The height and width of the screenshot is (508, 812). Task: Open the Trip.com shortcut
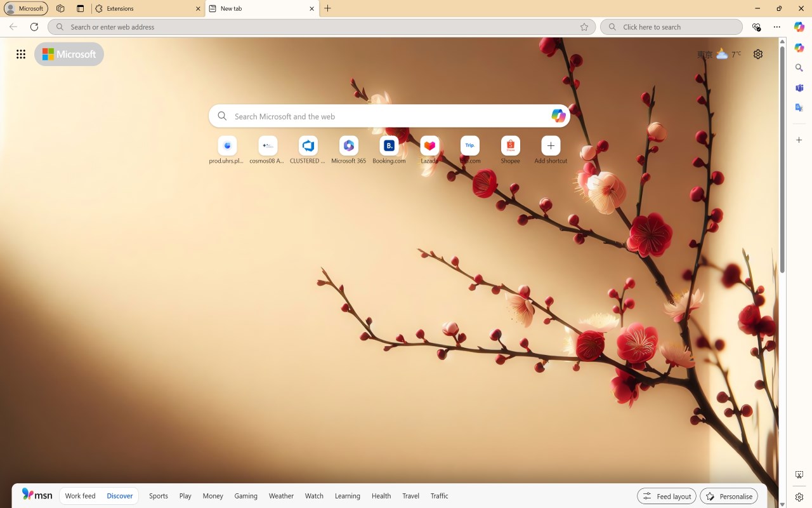[470, 150]
